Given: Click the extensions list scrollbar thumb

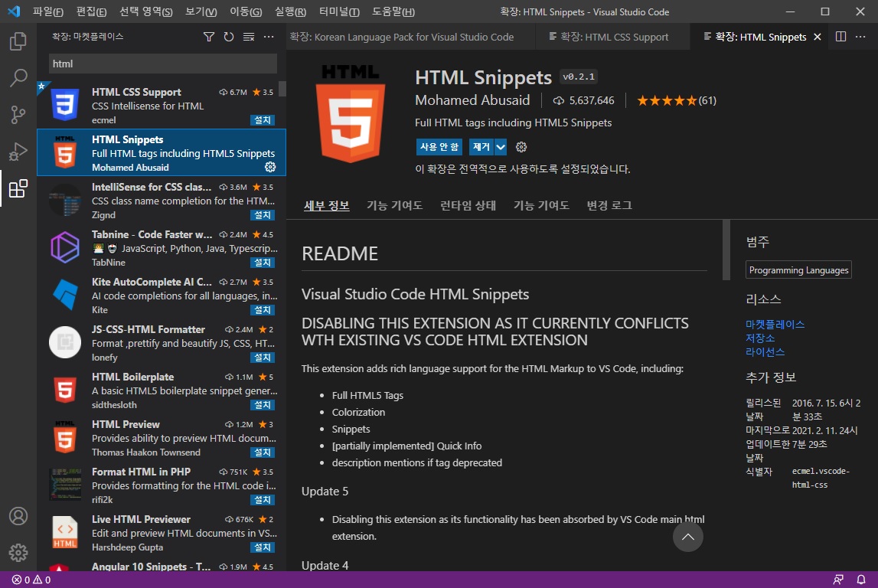Looking at the screenshot, I should 282,89.
